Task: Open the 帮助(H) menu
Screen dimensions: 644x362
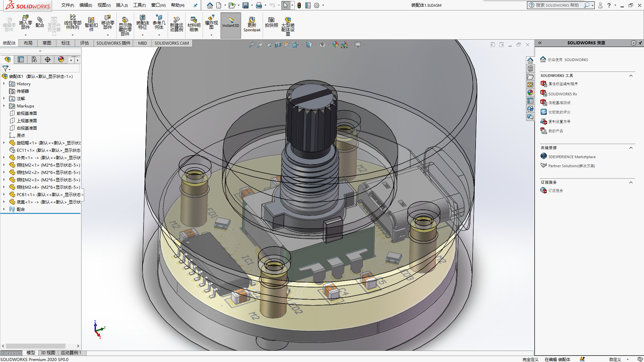Action: [178, 5]
